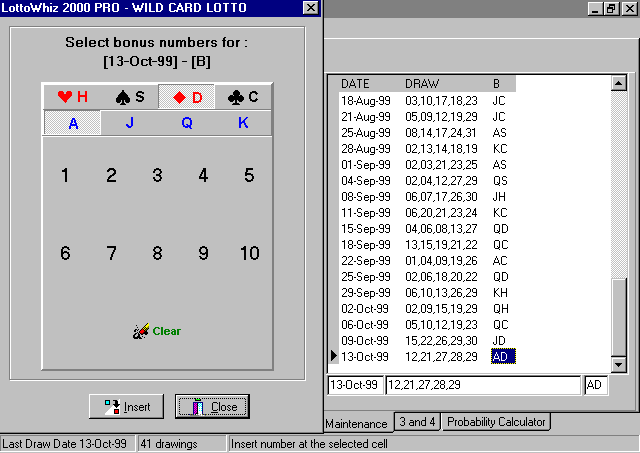640x453 pixels.
Task: Click the draw list scrollbar thumb
Action: coord(619,317)
